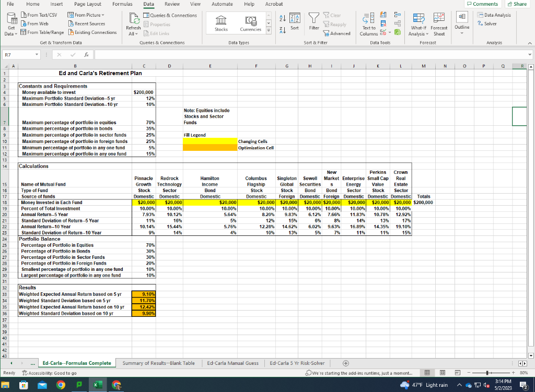Click the Stocks data type icon
535x392 pixels.
tap(221, 22)
